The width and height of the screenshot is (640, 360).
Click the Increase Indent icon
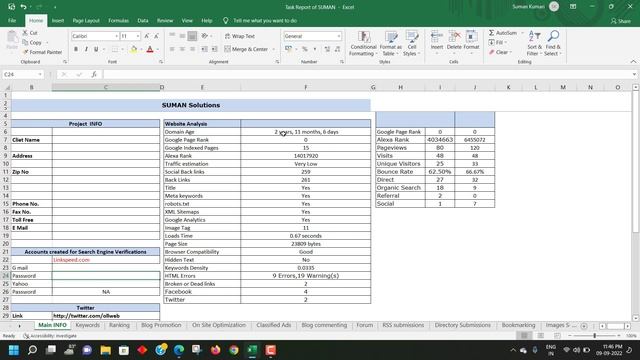coord(214,49)
